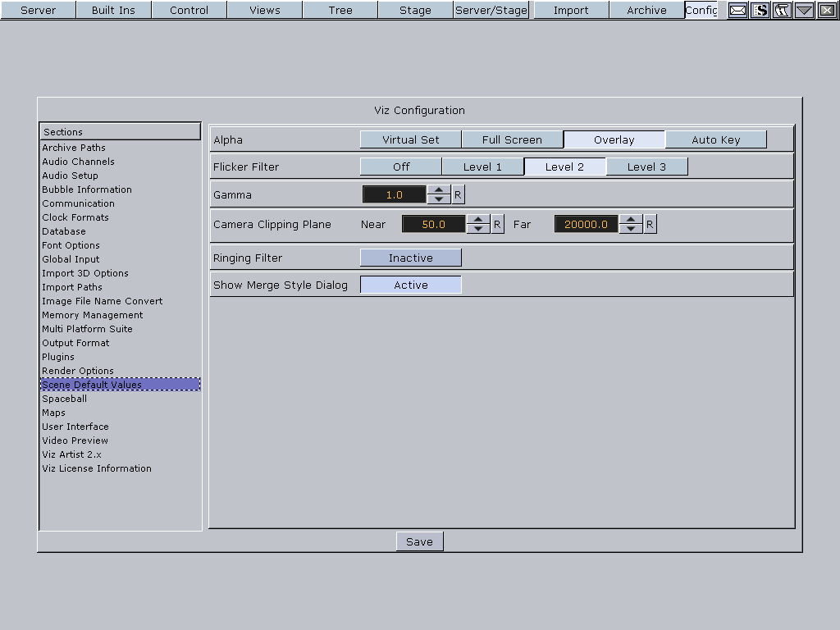Activate the Ringing Filter
Screen dimensions: 840x630
point(410,257)
